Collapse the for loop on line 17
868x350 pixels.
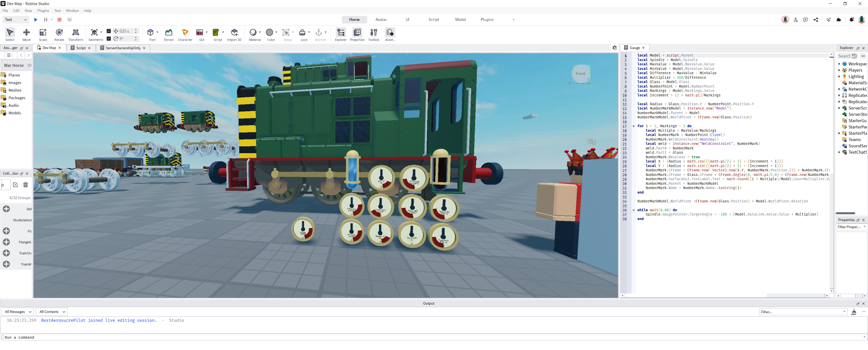click(x=634, y=126)
